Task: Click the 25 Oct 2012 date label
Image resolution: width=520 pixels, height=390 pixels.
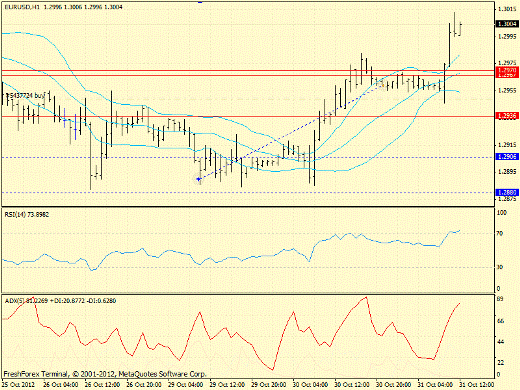Action: coord(18,384)
